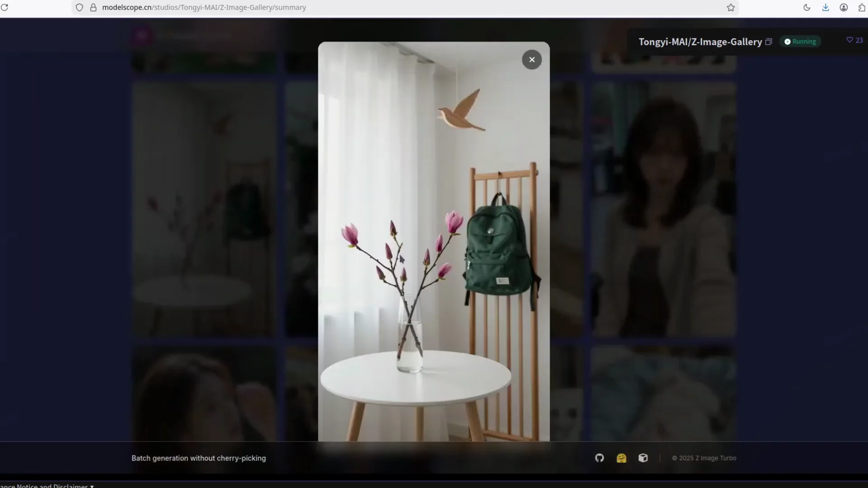The image size is (868, 488).
Task: Select the likes count showing 23
Action: pos(859,40)
